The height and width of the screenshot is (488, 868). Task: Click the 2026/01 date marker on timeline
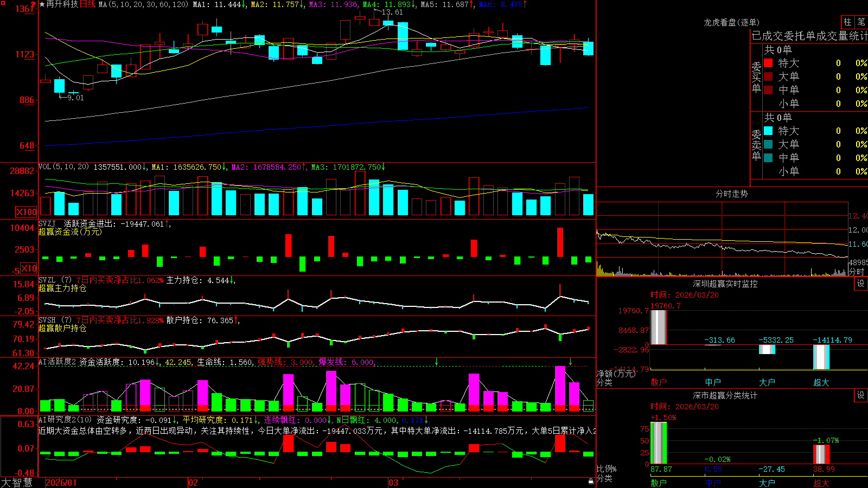[61, 483]
